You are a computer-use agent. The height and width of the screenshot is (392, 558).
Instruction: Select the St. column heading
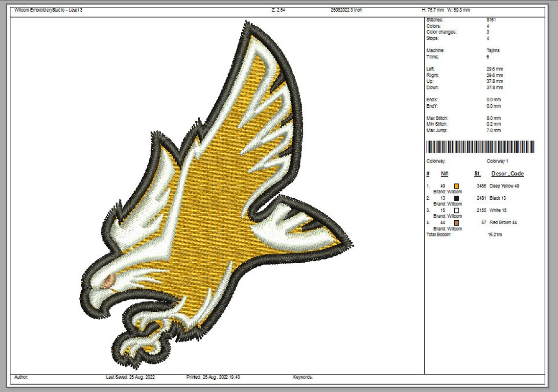pos(477,173)
